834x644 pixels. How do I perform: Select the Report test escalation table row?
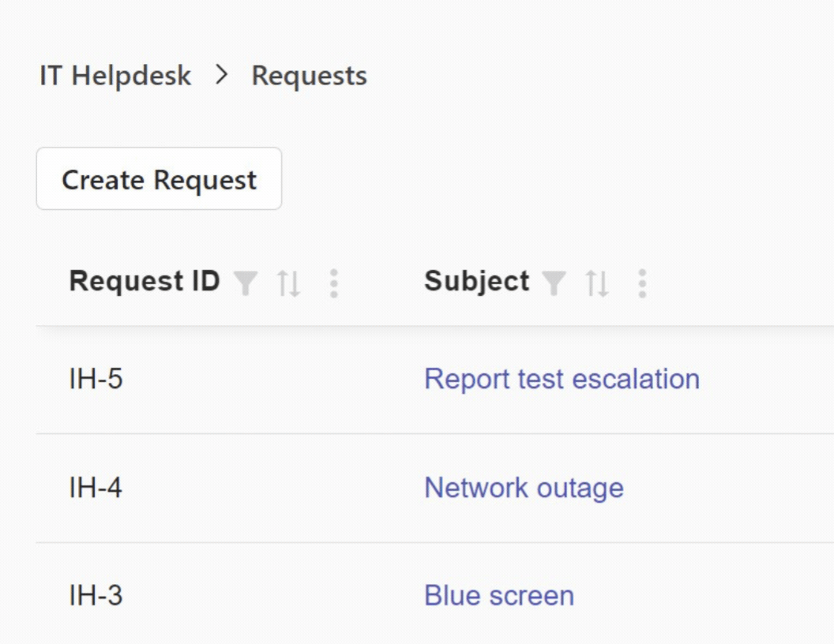(435, 380)
